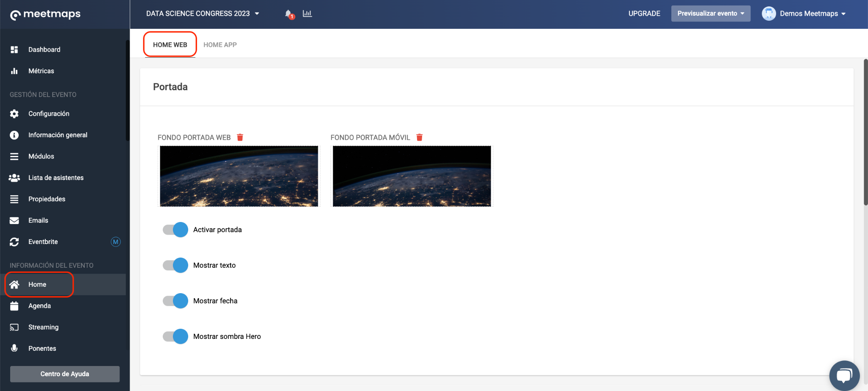Toggle the Mostrar texto switch
Viewport: 868px width, 391px height.
click(x=175, y=265)
